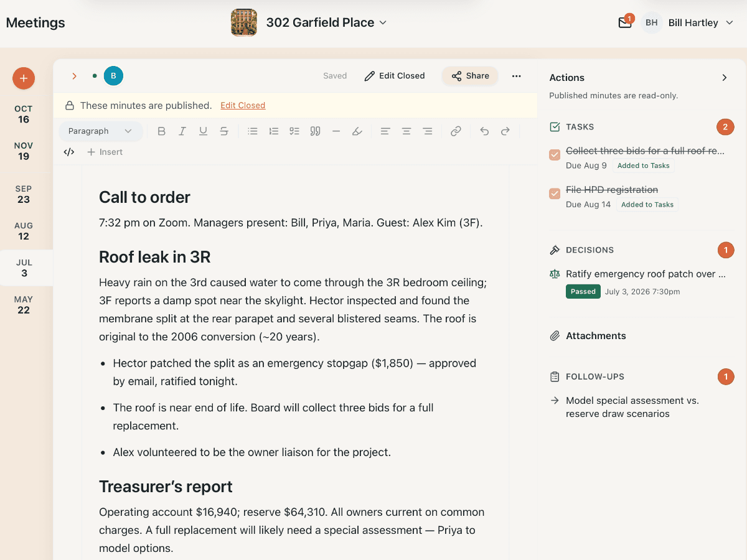This screenshot has height=560, width=747.
Task: Click the Tasks count badge showing 2
Action: [x=725, y=128]
